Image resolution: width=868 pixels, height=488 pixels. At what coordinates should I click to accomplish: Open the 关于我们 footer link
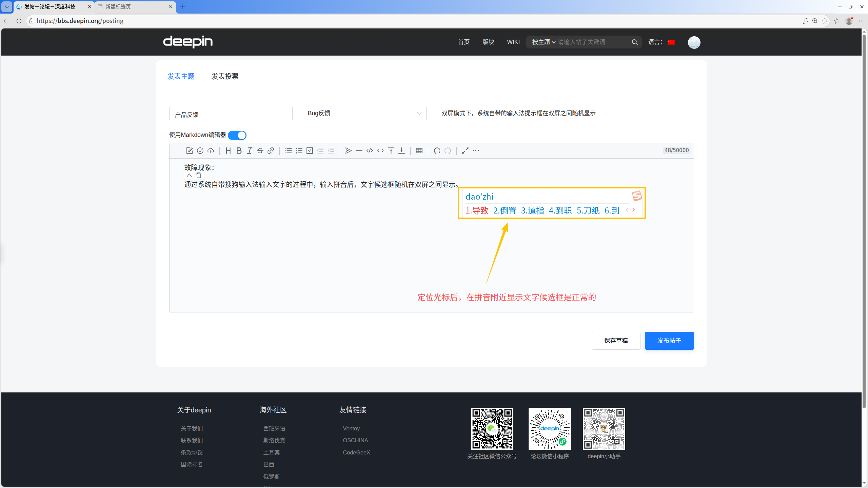pos(192,428)
